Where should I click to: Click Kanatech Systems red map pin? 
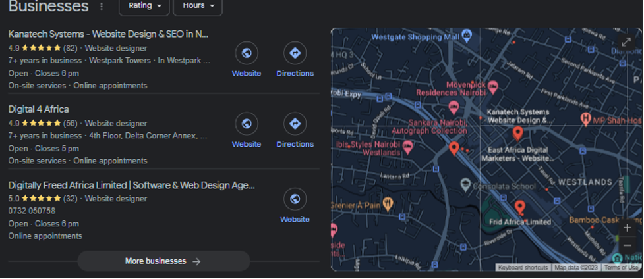coord(518,134)
